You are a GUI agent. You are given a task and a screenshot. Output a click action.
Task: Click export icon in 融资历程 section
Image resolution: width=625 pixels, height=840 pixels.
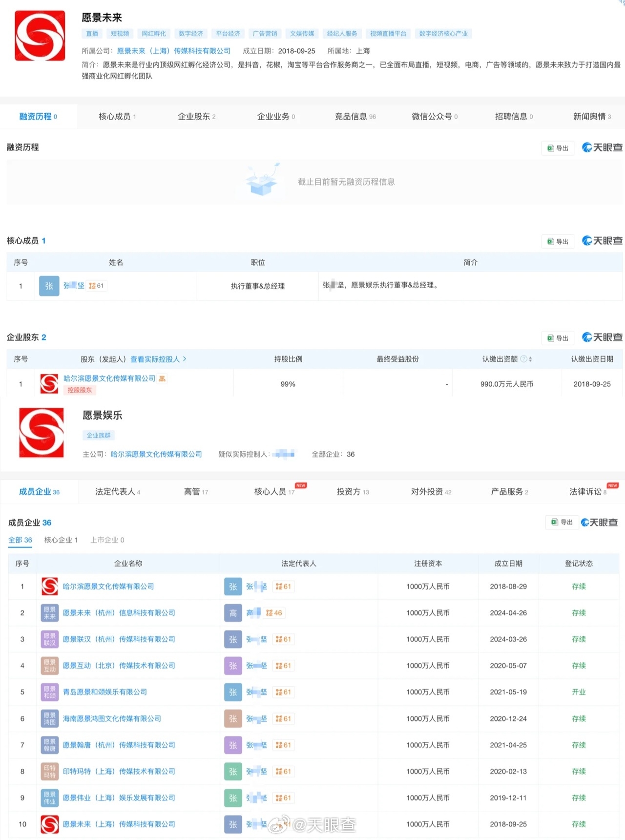[551, 148]
